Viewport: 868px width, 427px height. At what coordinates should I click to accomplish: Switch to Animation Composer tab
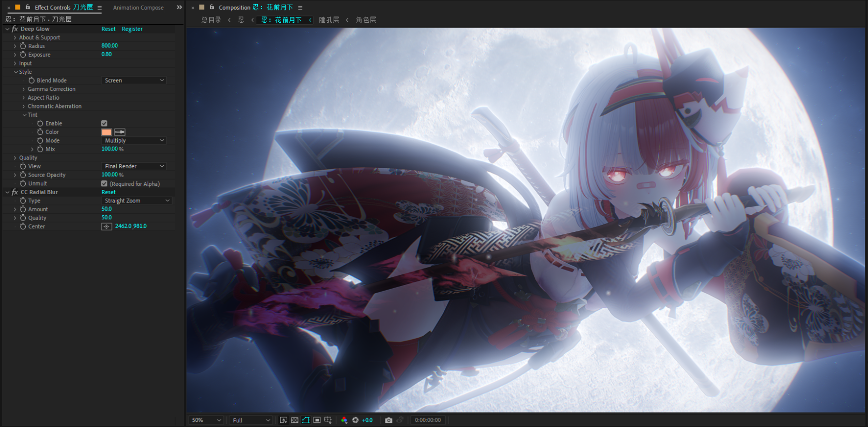(x=138, y=8)
